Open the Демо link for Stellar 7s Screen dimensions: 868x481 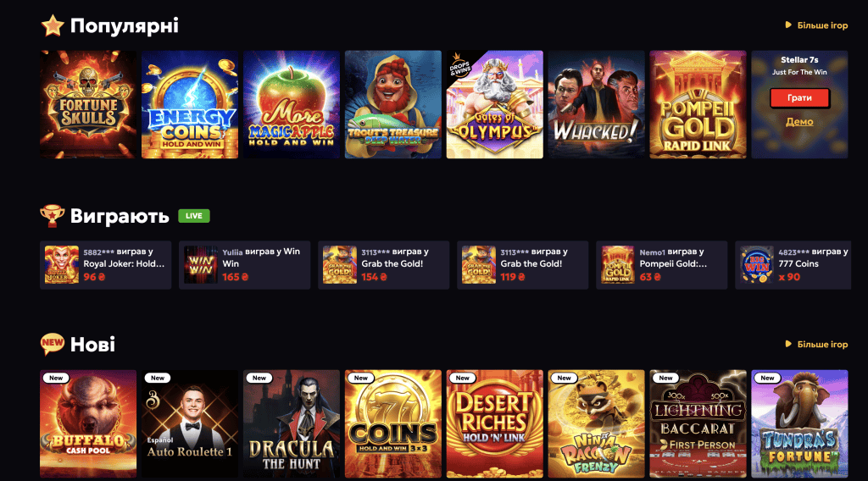(x=799, y=122)
